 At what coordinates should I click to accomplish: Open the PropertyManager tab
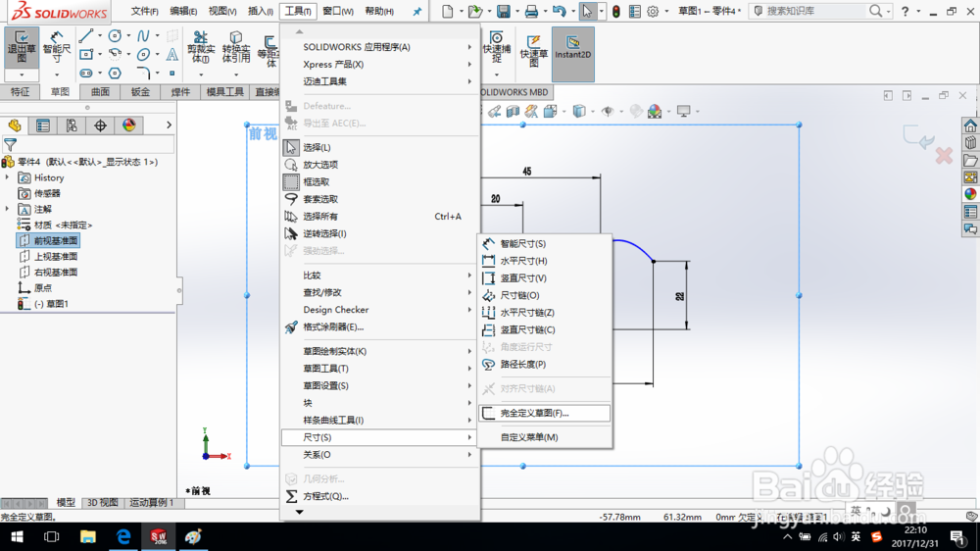pos(43,125)
